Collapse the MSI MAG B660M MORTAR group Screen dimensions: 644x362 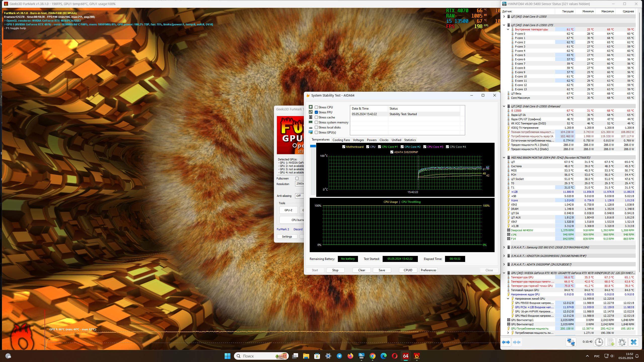pyautogui.click(x=504, y=158)
